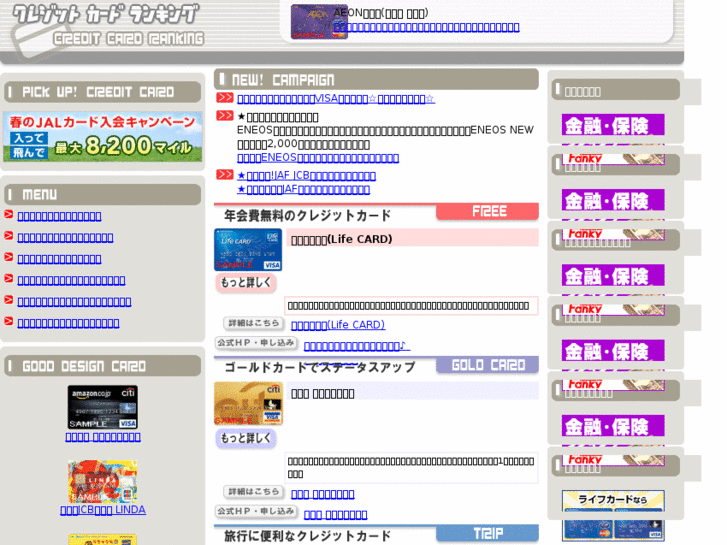The height and width of the screenshot is (545, 727).
Task: Open the fourth MENU link
Action: [71, 280]
